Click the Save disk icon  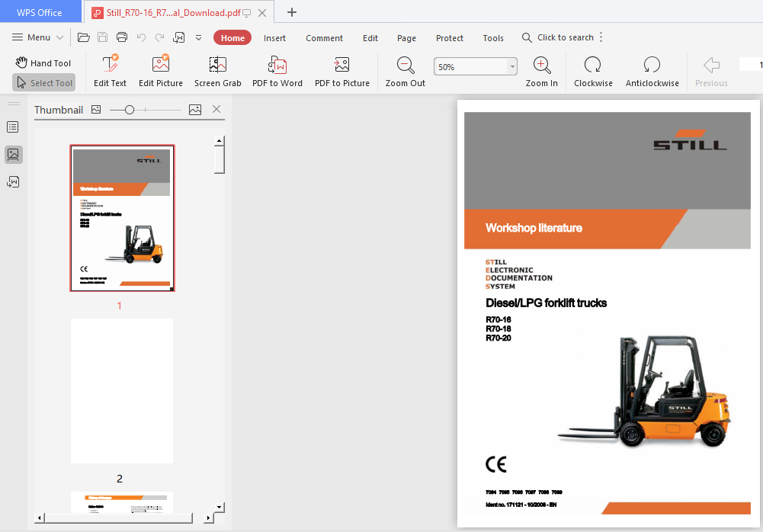pyautogui.click(x=103, y=37)
